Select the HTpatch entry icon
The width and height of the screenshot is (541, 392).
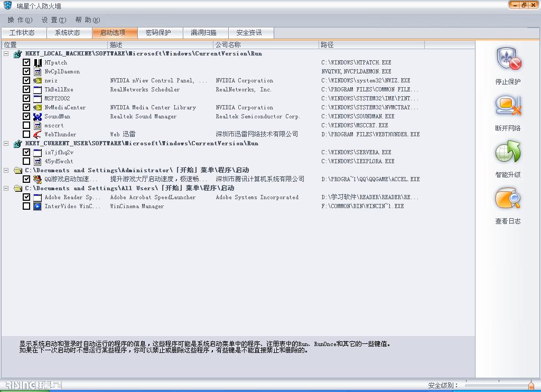pos(38,62)
